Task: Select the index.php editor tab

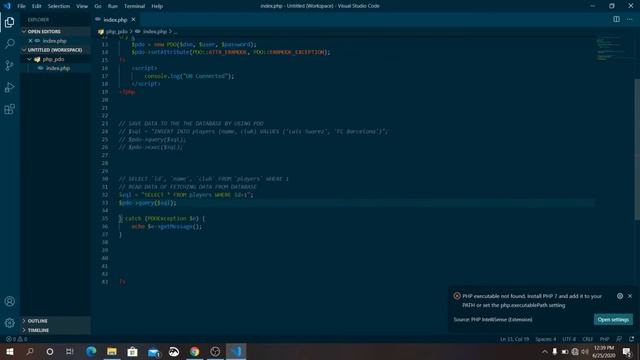Action: tap(115, 20)
